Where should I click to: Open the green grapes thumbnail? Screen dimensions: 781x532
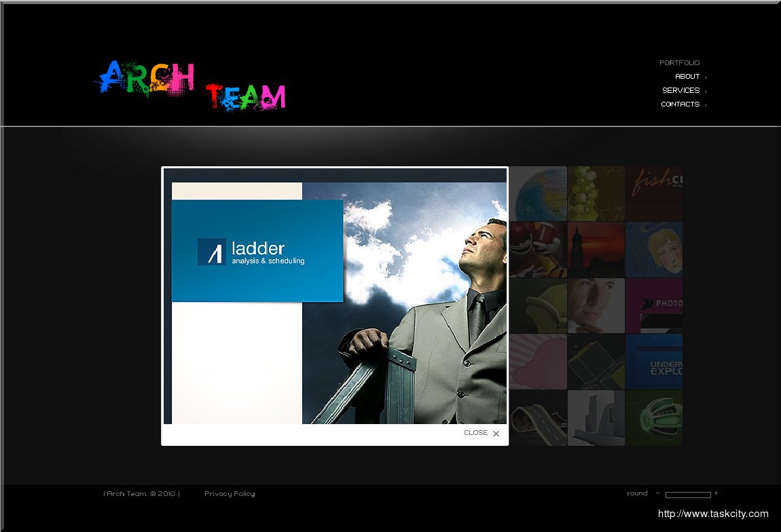596,193
